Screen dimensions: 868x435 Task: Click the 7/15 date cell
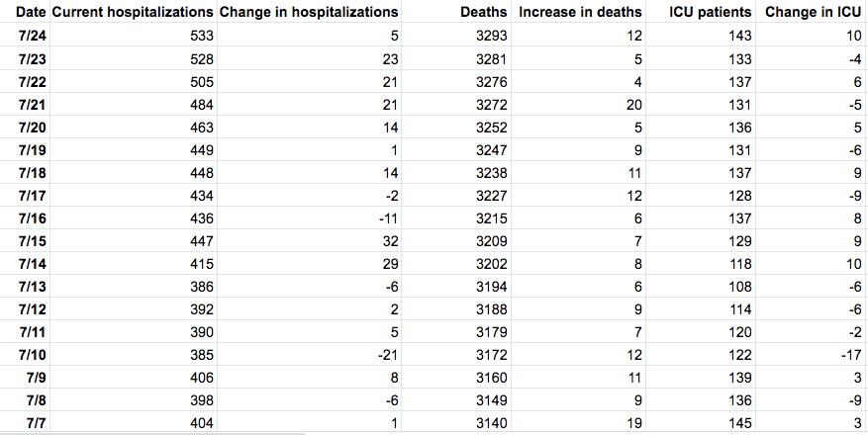pyautogui.click(x=31, y=241)
